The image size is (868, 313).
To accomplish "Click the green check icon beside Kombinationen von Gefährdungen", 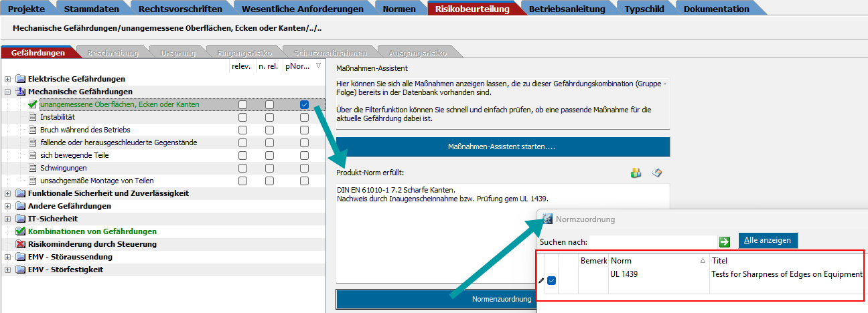I will point(19,231).
